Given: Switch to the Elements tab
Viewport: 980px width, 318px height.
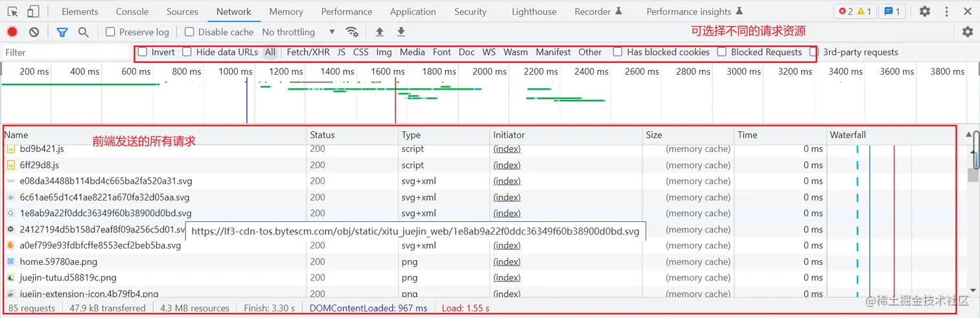Looking at the screenshot, I should tap(80, 12).
